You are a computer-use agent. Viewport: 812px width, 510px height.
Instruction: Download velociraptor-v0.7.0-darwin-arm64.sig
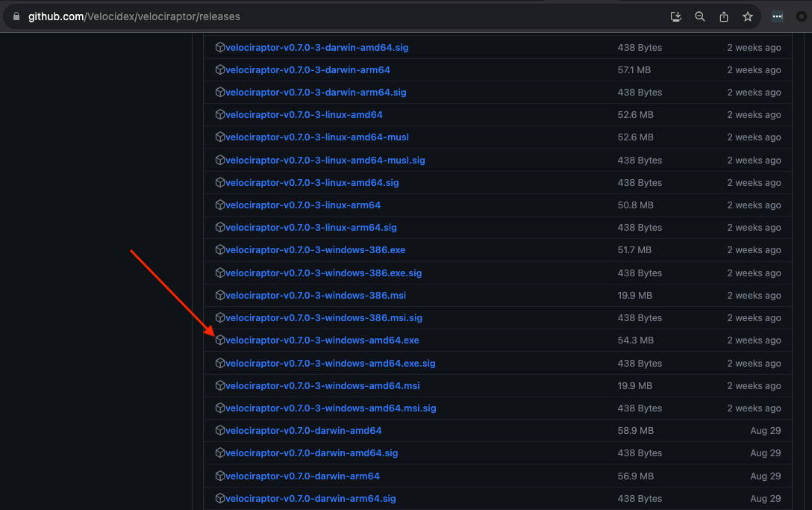click(x=310, y=498)
